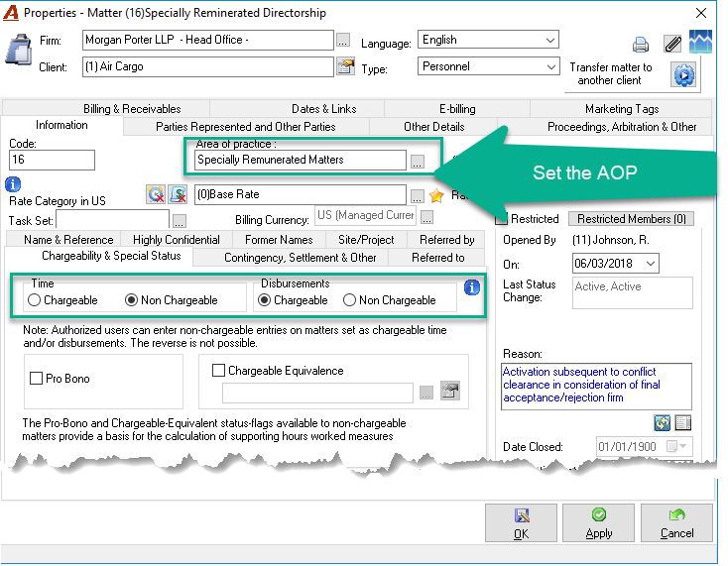
Task: Click the dollar rate icon with red X
Action: tap(178, 194)
